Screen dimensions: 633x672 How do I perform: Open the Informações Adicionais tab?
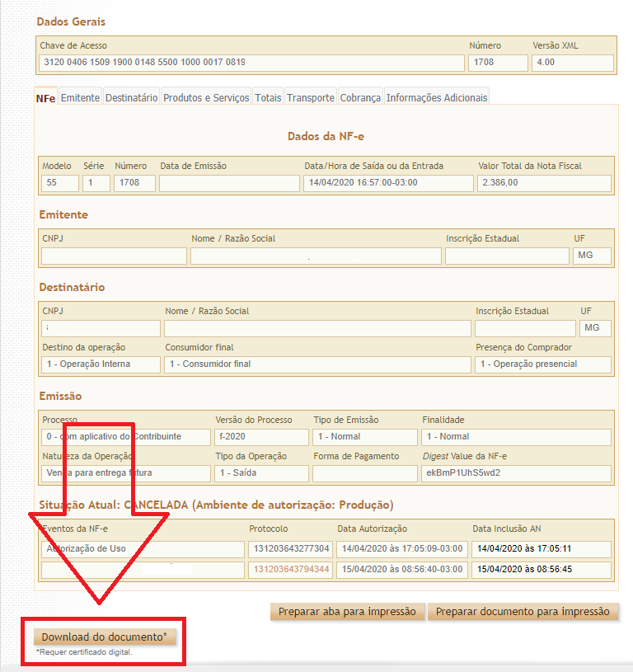click(437, 97)
